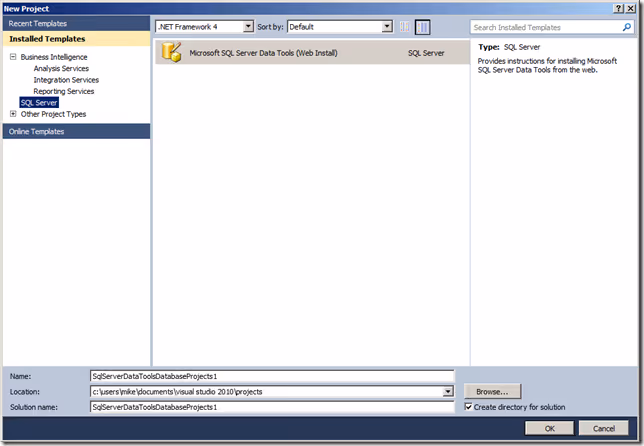This screenshot has height=446, width=644.
Task: Expand the Other Project Types node
Action: 13,114
